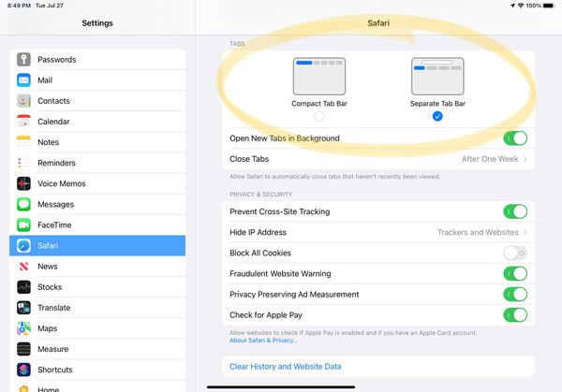Image resolution: width=562 pixels, height=392 pixels.
Task: Turn off Prevent Cross-Site Tracking
Action: click(514, 211)
